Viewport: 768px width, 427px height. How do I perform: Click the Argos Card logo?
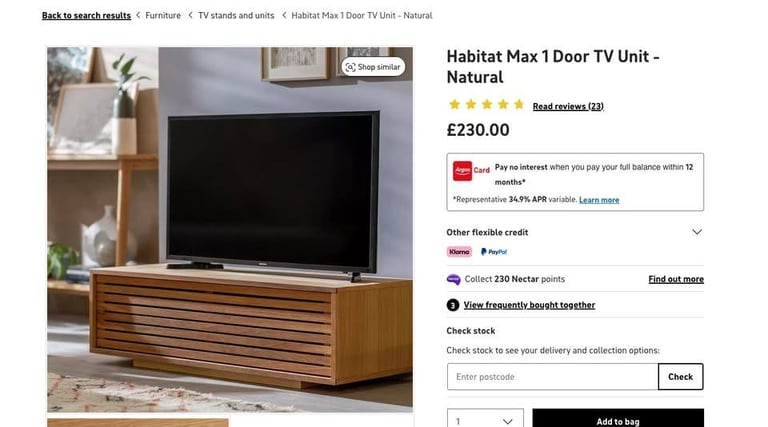pos(471,171)
